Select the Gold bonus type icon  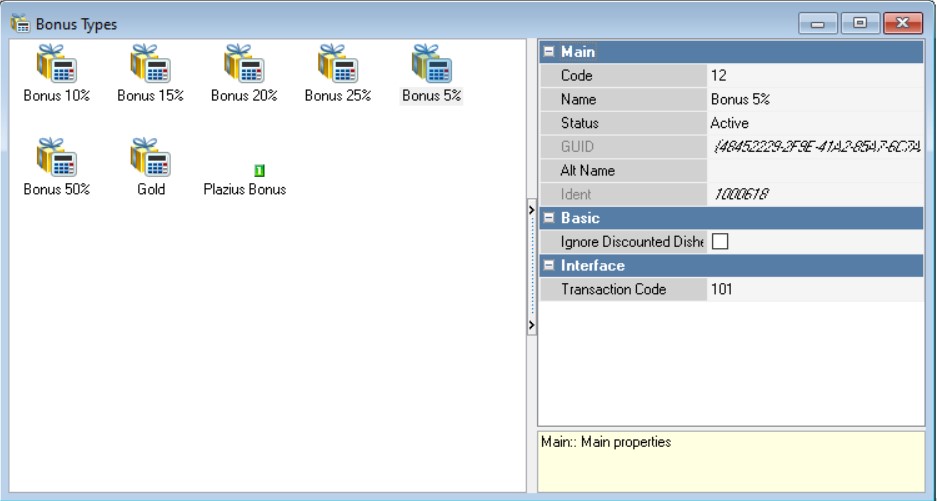[150, 158]
